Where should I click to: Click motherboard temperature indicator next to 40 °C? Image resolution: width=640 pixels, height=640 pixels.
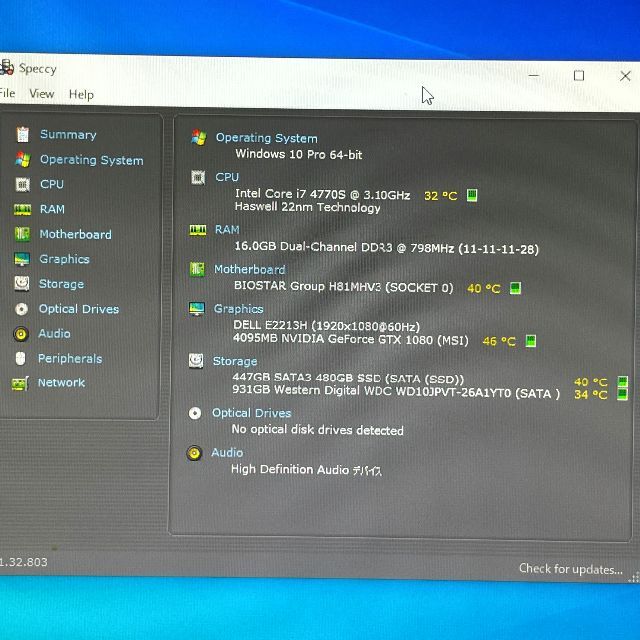click(516, 288)
